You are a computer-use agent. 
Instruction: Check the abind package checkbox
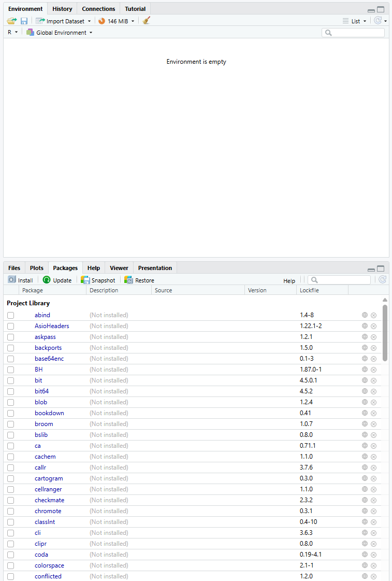(11, 315)
